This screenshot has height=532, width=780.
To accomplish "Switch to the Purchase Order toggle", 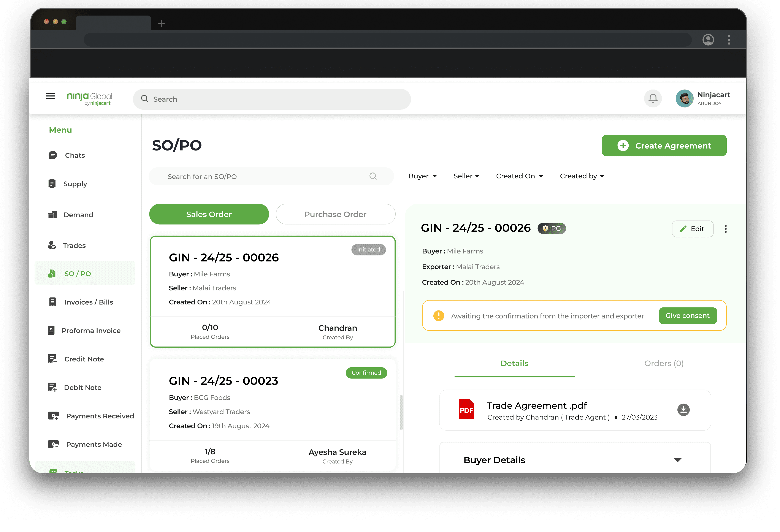I will pos(335,214).
